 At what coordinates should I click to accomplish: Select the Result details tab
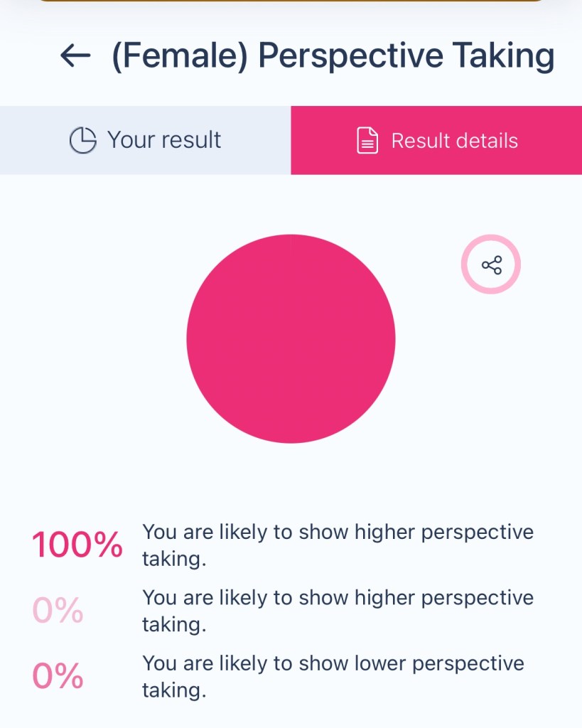point(436,140)
